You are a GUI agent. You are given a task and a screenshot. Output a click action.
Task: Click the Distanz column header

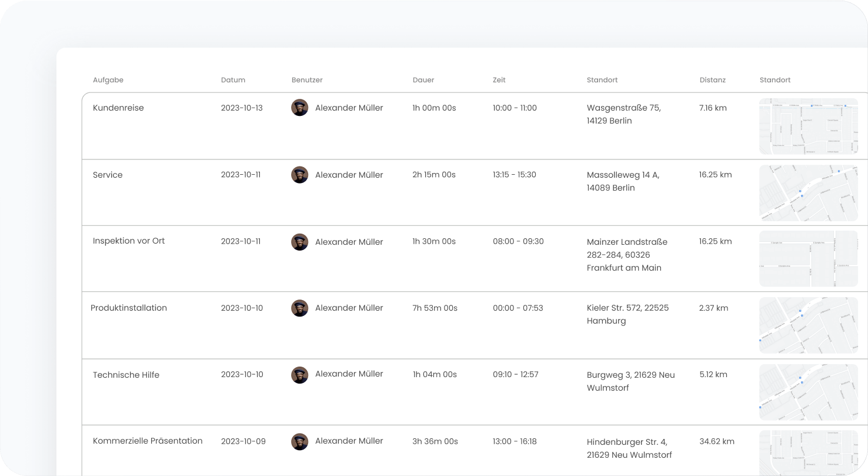(x=712, y=80)
